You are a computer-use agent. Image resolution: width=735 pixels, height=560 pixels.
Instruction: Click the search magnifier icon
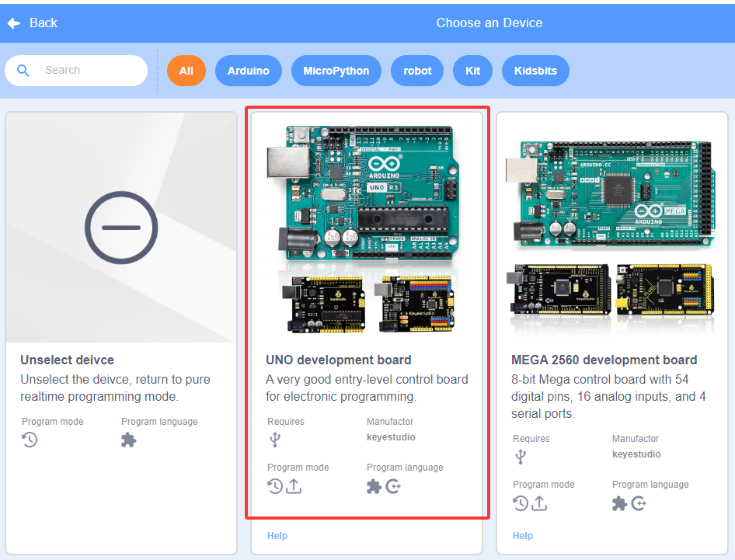click(23, 71)
